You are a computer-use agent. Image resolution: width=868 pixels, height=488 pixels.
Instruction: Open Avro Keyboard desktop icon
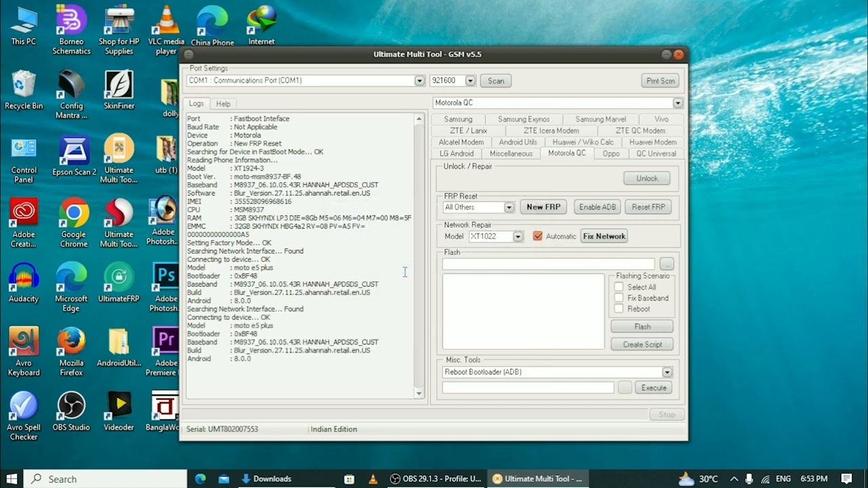click(24, 352)
